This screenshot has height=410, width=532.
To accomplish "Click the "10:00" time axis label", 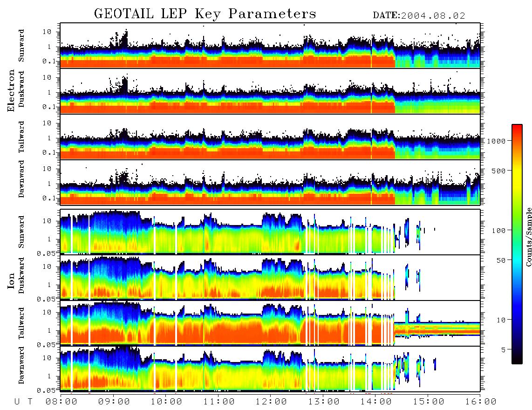I will [166, 402].
